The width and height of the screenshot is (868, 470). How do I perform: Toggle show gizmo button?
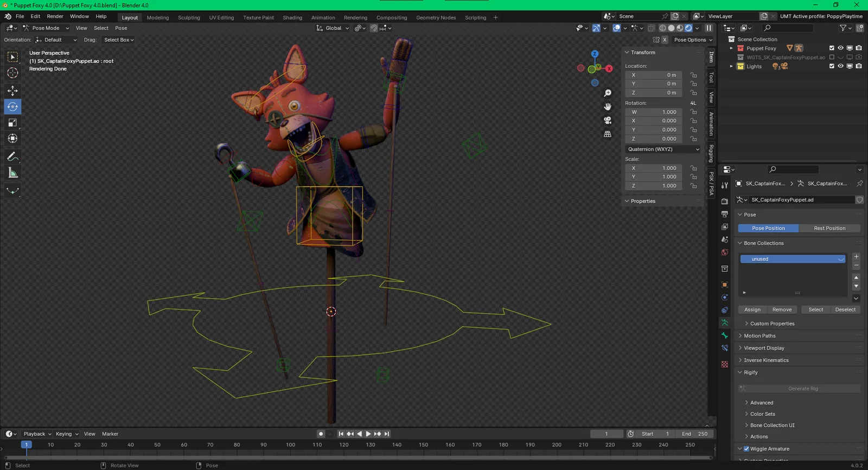click(x=596, y=28)
